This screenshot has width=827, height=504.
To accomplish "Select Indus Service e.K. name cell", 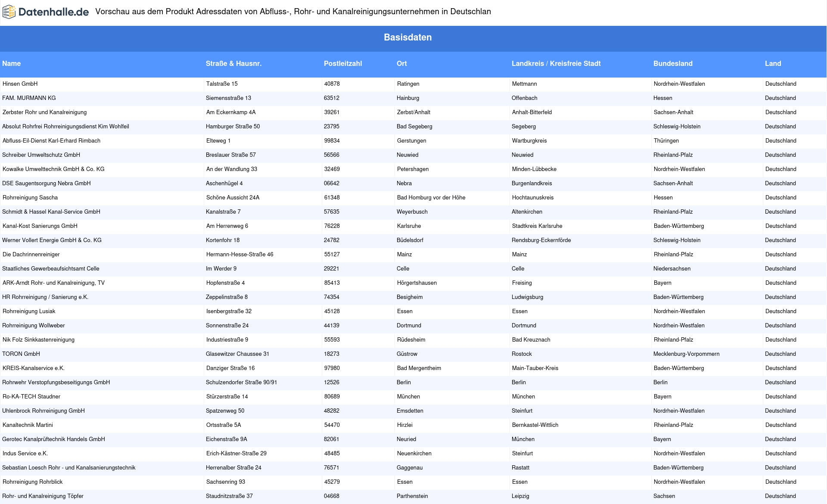I will click(x=25, y=453).
